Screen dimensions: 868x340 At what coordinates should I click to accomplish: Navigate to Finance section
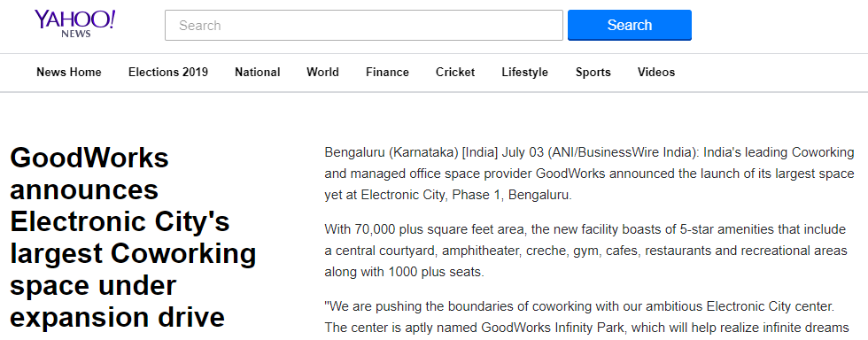388,72
